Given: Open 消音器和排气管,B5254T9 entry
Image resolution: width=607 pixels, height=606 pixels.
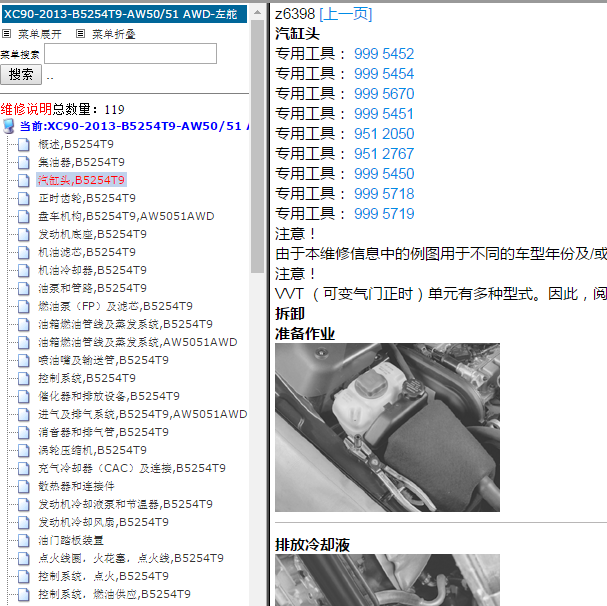Looking at the screenshot, I should 103,432.
